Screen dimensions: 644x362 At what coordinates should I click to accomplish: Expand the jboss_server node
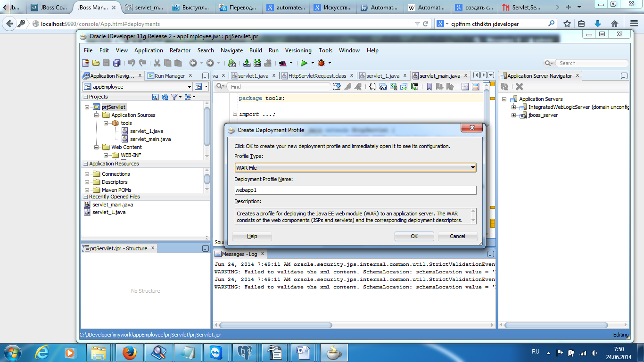[513, 115]
